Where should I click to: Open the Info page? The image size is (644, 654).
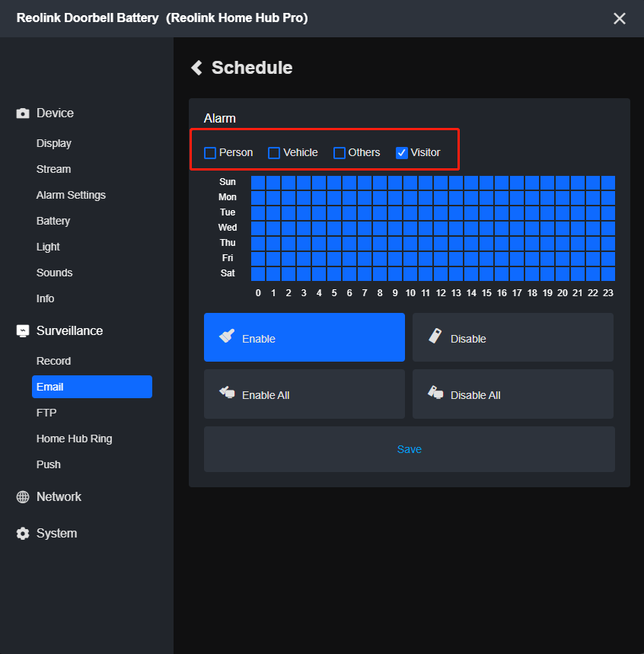point(46,298)
